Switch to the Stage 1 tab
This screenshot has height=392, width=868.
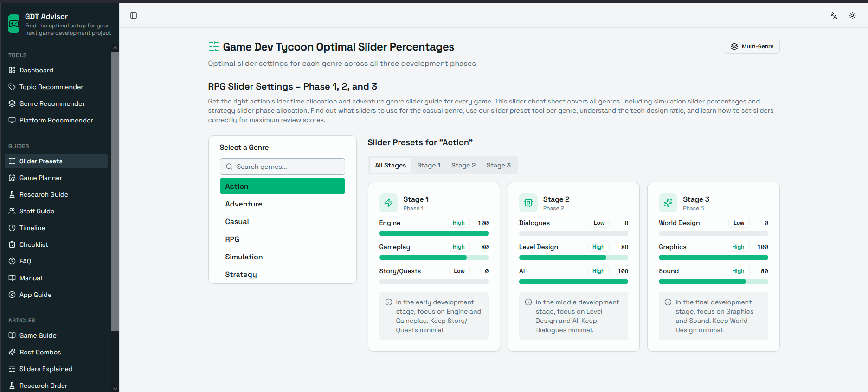429,165
